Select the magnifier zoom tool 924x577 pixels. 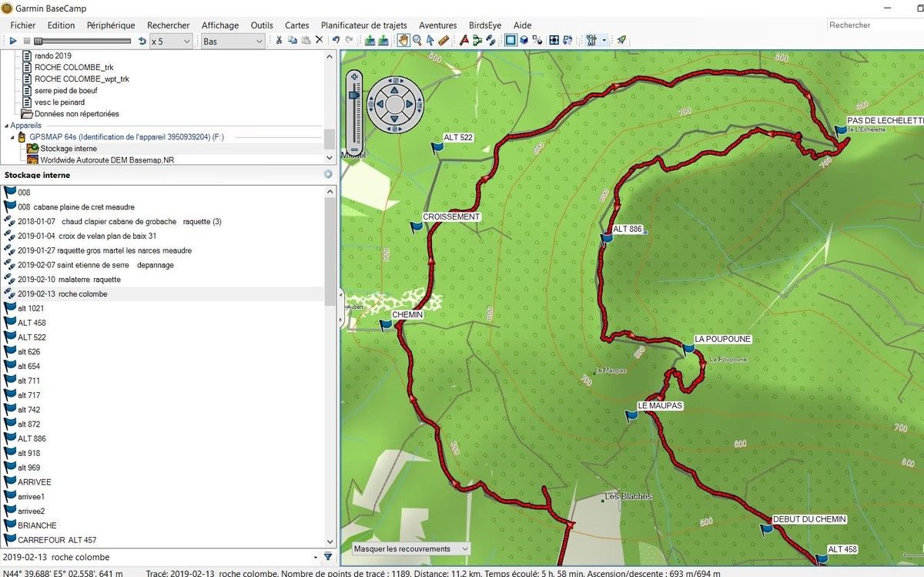(x=417, y=40)
